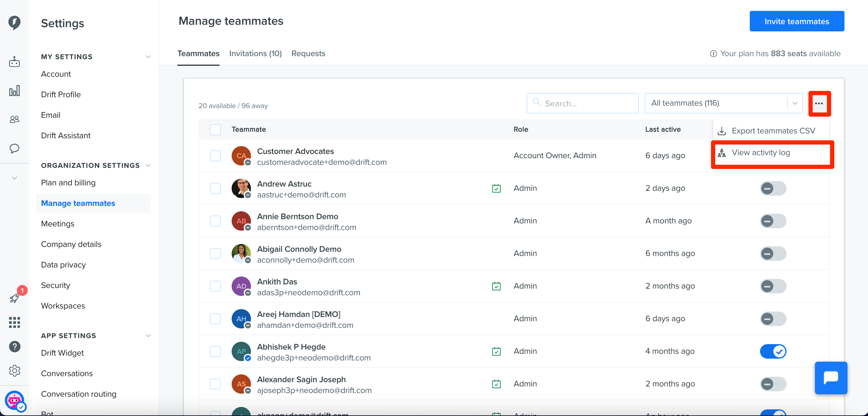
Task: Open the Drift Profile settings page
Action: click(x=61, y=94)
